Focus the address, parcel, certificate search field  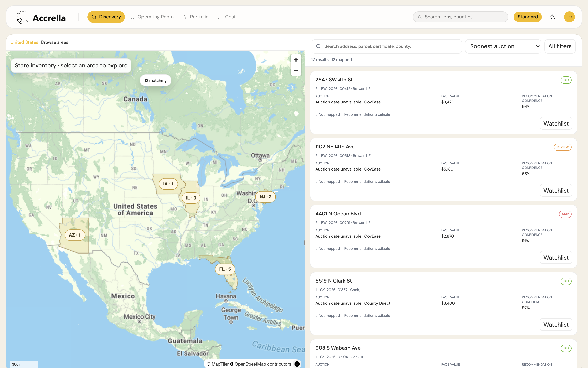click(387, 46)
